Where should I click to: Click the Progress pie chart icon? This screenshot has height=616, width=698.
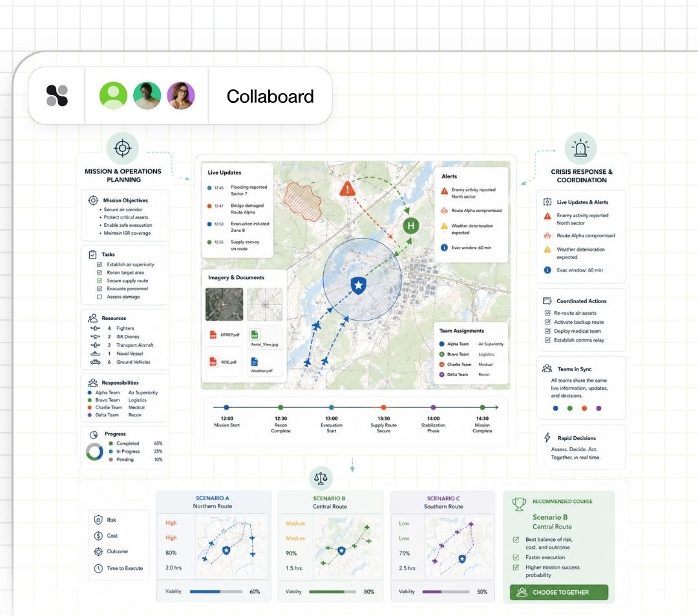(x=94, y=434)
